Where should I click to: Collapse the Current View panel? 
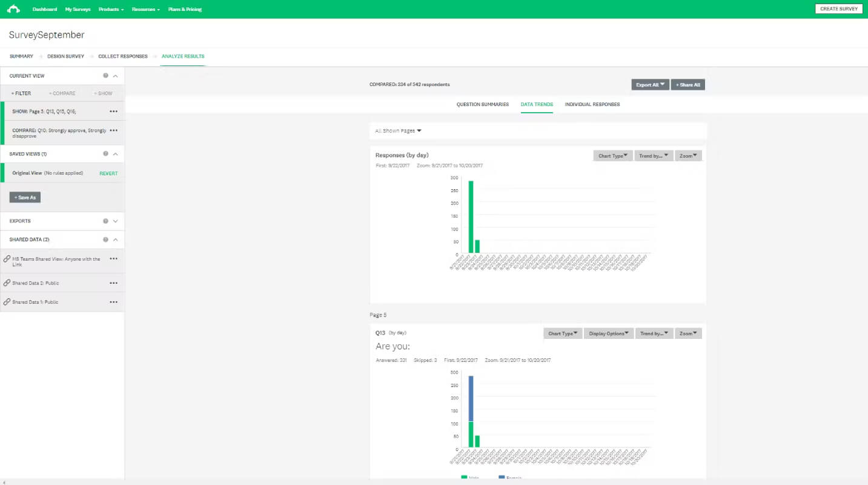116,76
